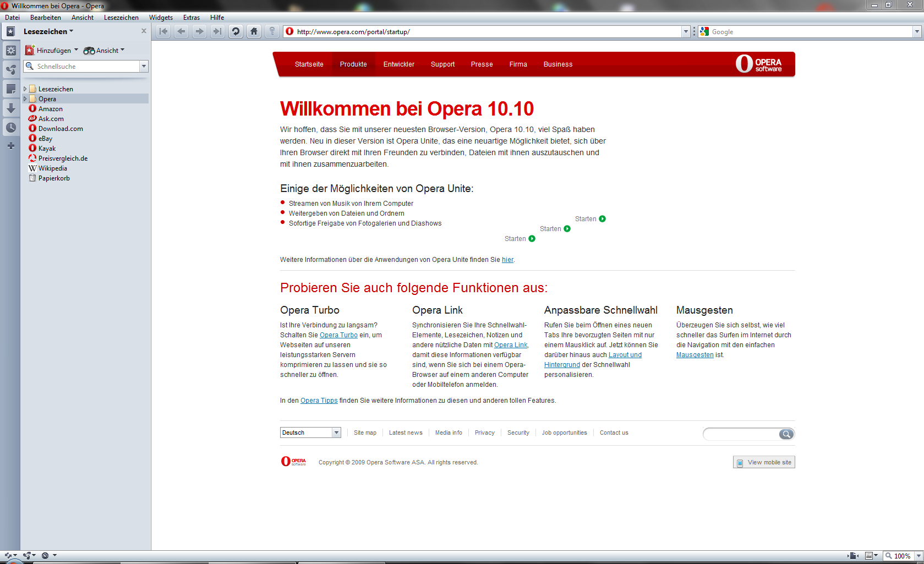Expand the Opera bookmark folder
This screenshot has height=564, width=924.
(25, 98)
